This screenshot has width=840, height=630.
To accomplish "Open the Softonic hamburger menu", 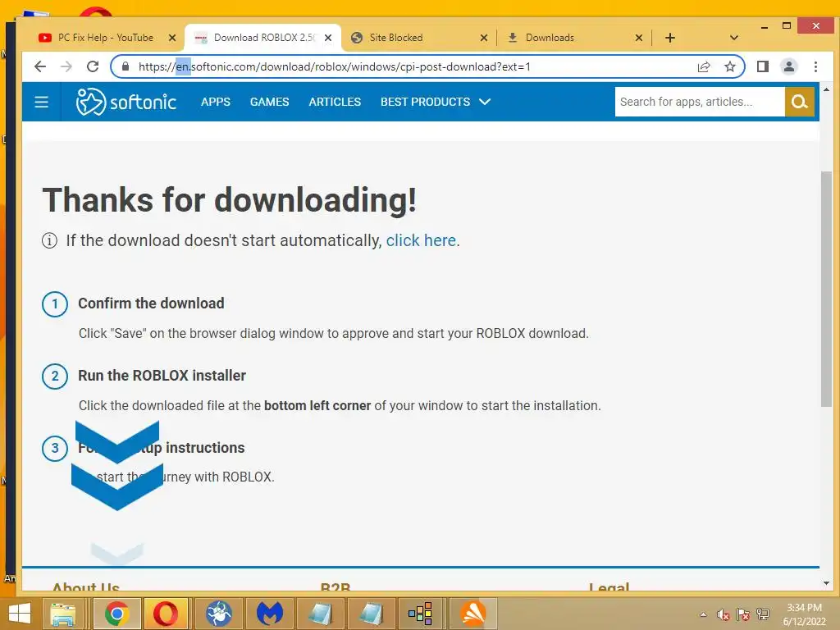I will [41, 102].
